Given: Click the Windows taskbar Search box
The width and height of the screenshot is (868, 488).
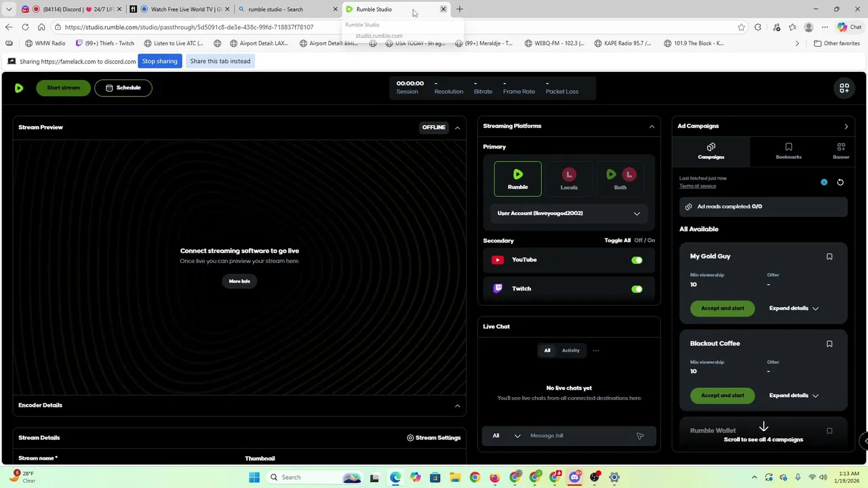Looking at the screenshot, I should point(315,477).
